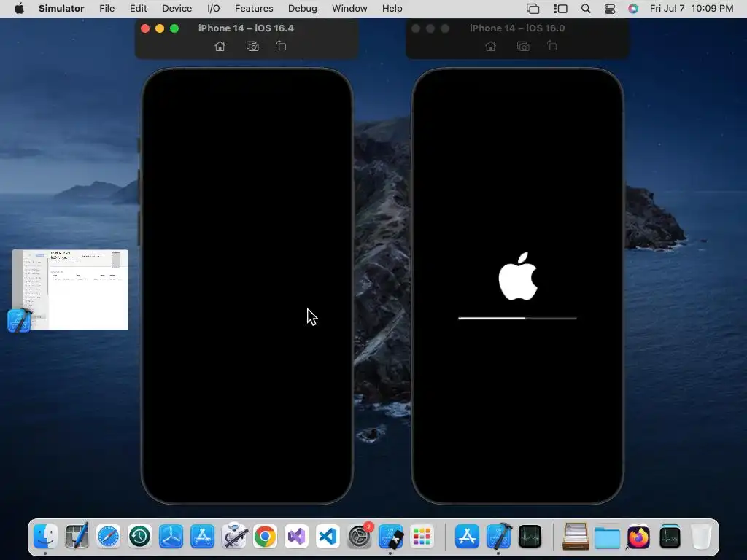
Task: Click rotate icon in iOS 16.0 simulator window
Action: 551,46
